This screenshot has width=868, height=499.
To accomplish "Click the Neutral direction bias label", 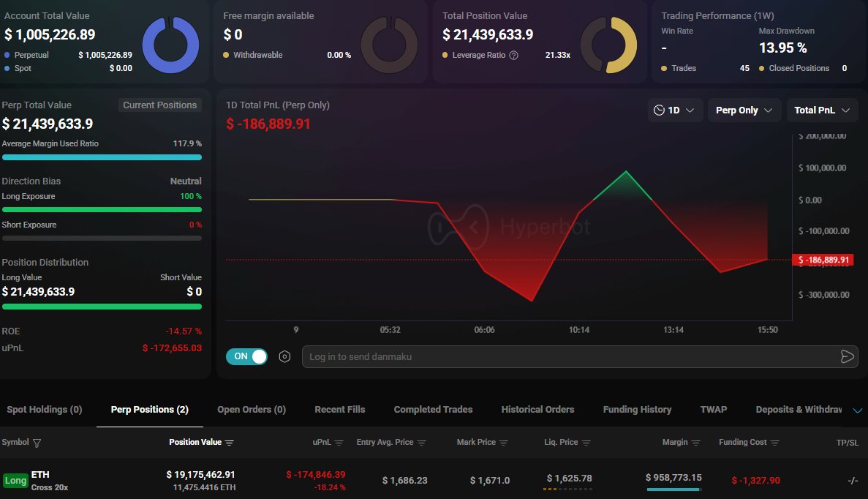I will 186,181.
